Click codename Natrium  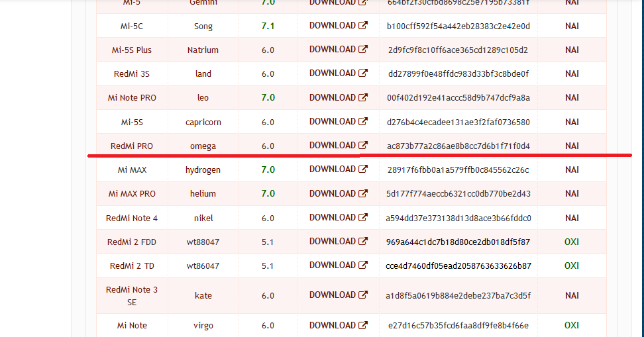coord(203,50)
